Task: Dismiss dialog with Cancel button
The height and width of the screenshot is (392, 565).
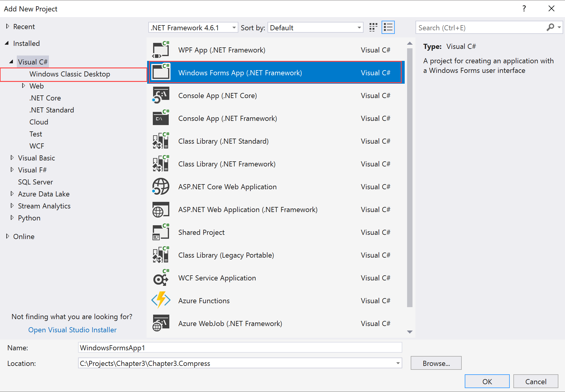Action: 536,381
